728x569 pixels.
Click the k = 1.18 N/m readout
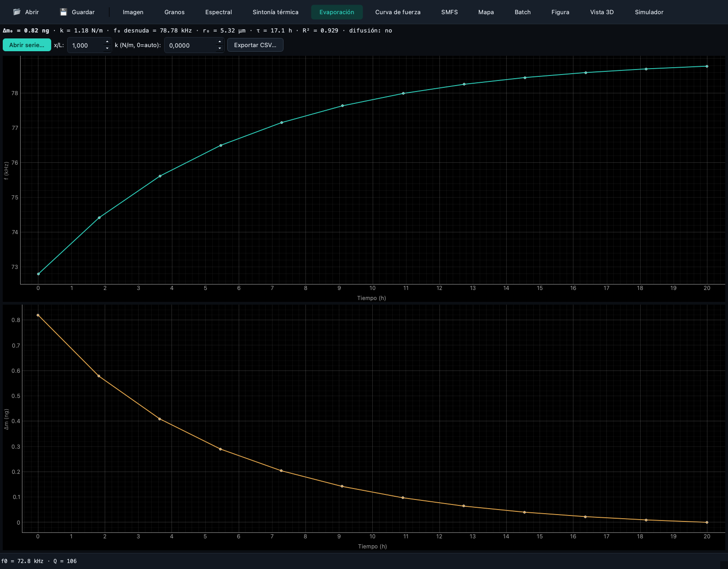pos(81,31)
